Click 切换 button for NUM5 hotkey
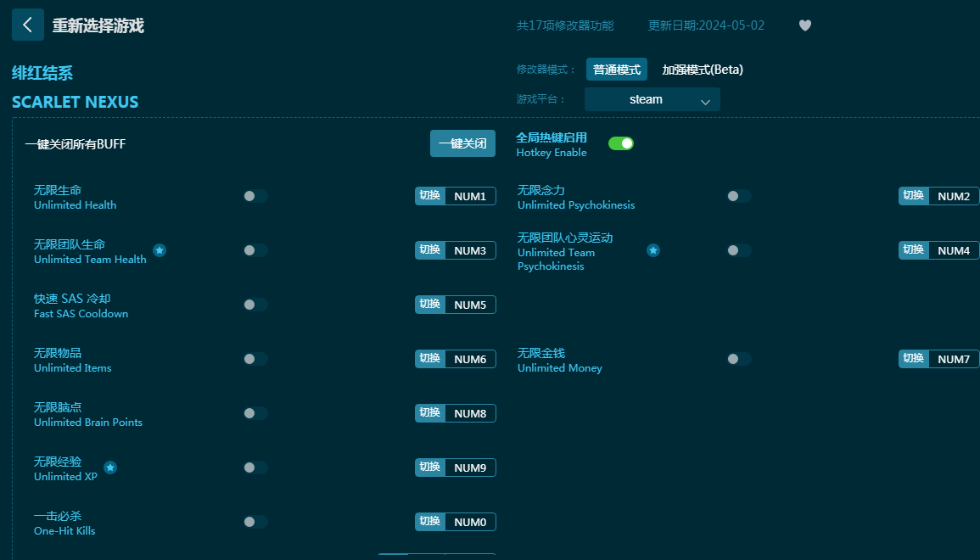Screen dimensions: 980x560 click(430, 305)
